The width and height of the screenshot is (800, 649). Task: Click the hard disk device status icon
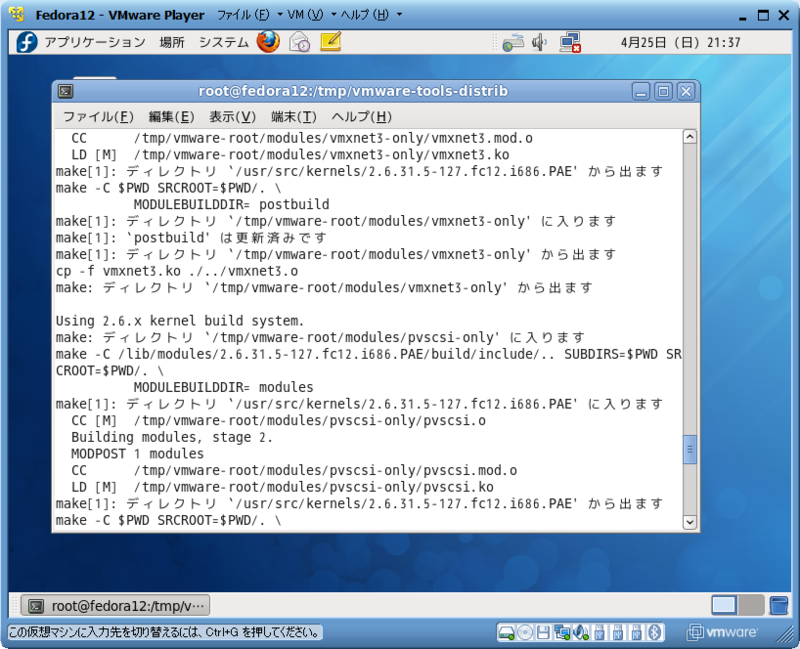506,633
